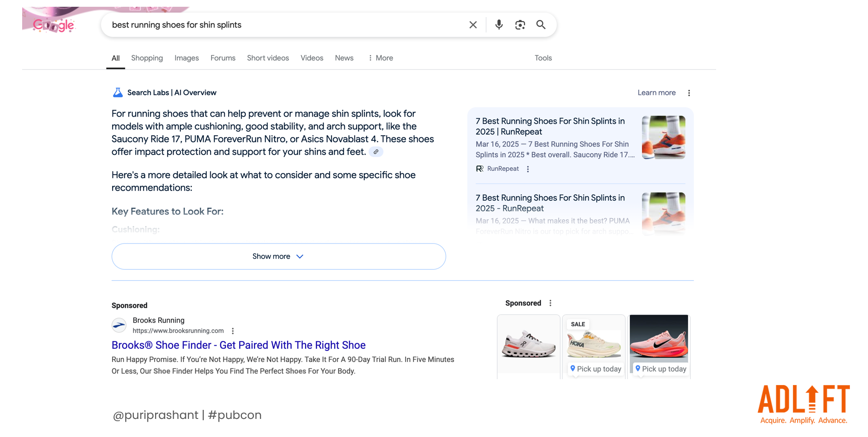This screenshot has width=868, height=437.
Task: Expand the More search filters menu
Action: click(x=381, y=58)
